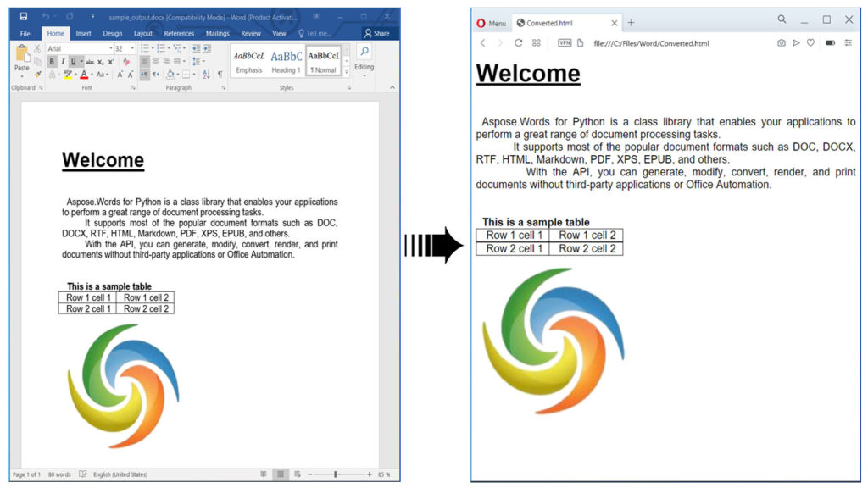Take a snapshot using Opera's camera icon

pyautogui.click(x=782, y=42)
